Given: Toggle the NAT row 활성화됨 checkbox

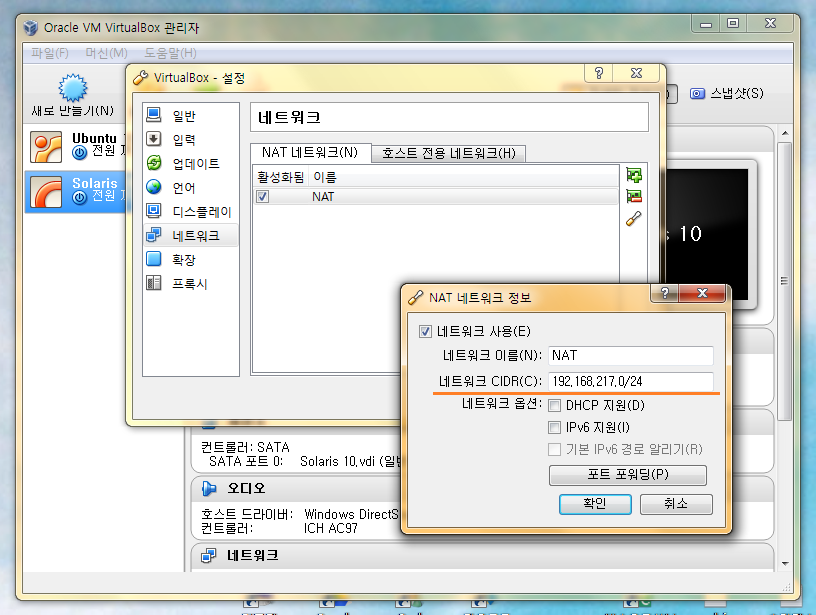Looking at the screenshot, I should [x=263, y=197].
